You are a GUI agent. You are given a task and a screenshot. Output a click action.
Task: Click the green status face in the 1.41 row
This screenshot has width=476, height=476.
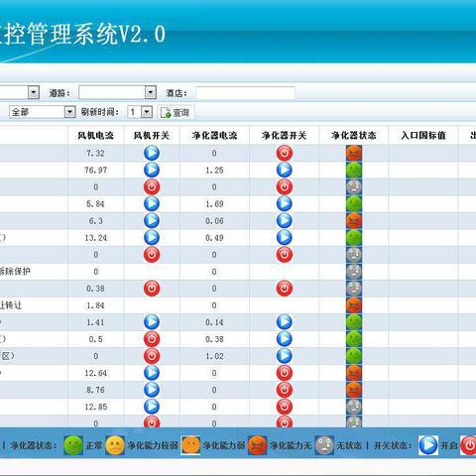click(x=354, y=322)
